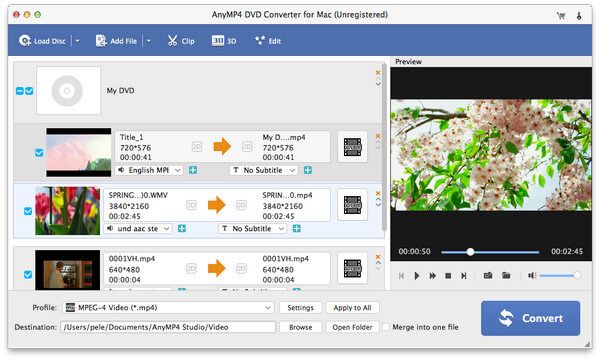
Task: Open the Edit effects tool
Action: click(x=268, y=41)
